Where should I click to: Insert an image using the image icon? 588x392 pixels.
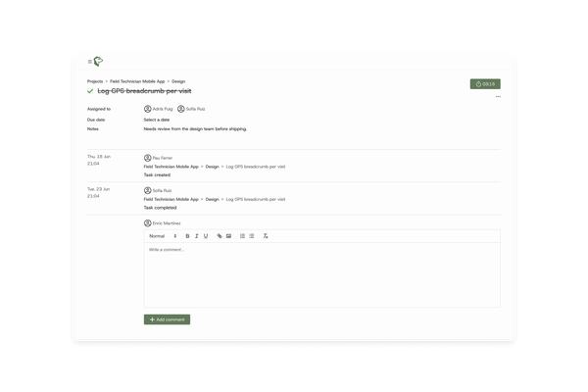pyautogui.click(x=228, y=236)
